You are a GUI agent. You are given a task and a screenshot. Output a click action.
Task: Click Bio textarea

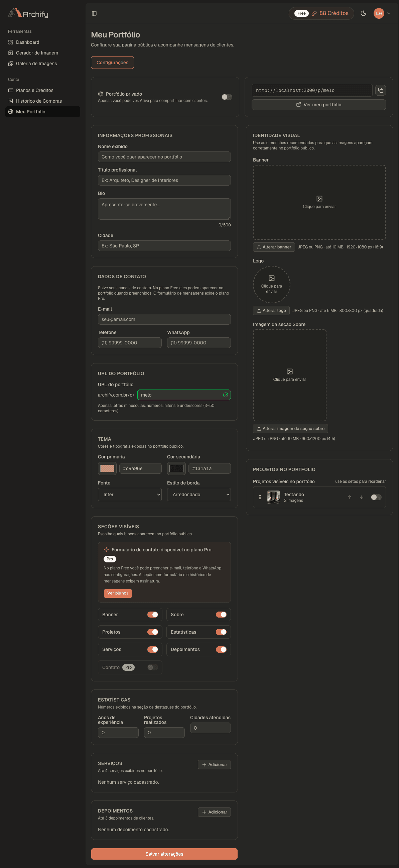coord(164,209)
